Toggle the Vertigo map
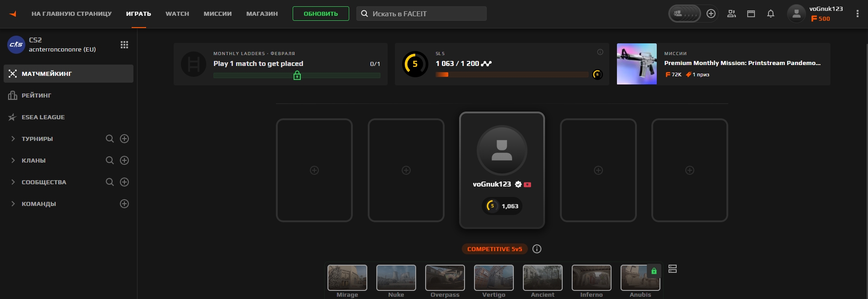Screen dimensions: 868x299 pyautogui.click(x=494, y=278)
